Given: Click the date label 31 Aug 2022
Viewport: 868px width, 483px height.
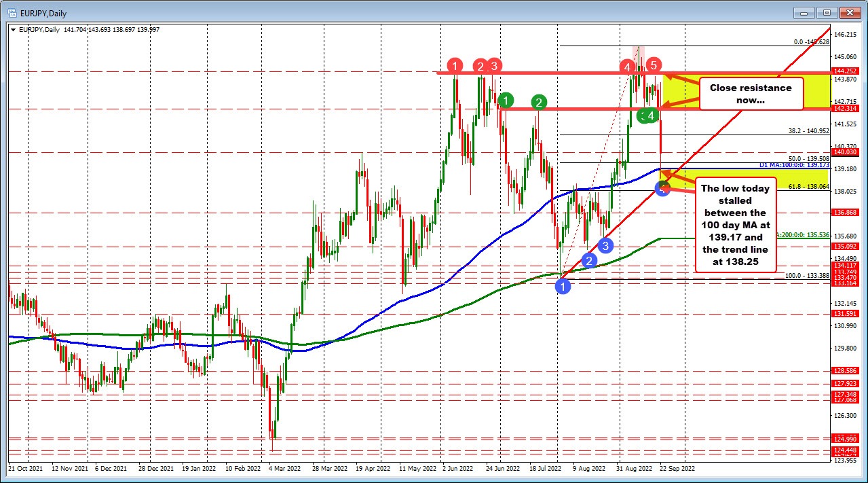Looking at the screenshot, I should click(x=633, y=469).
